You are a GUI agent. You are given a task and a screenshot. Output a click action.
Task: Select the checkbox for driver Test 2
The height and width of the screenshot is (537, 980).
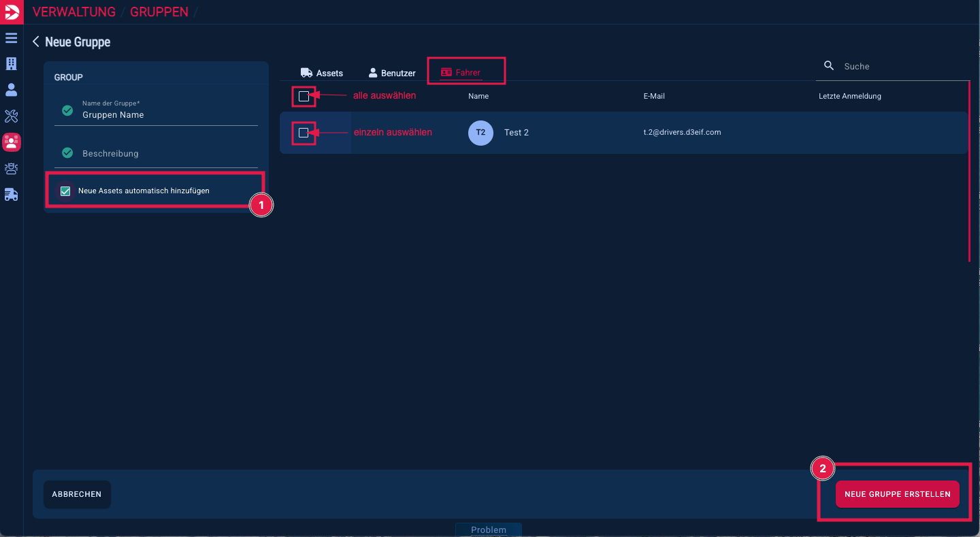[x=304, y=133]
